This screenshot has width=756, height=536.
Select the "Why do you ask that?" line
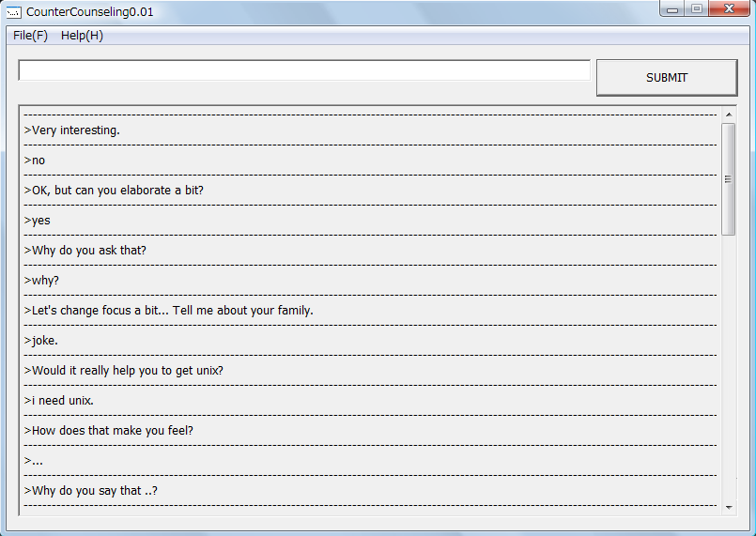tap(88, 251)
